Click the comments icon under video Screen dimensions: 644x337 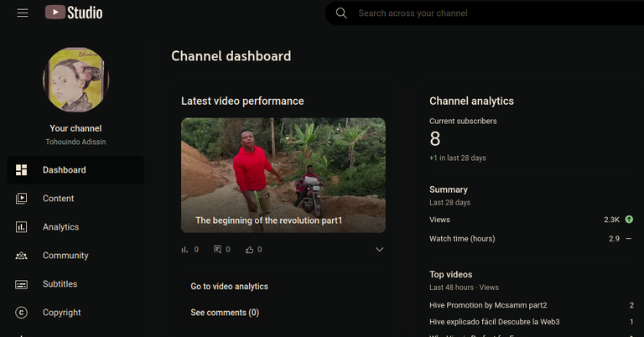click(x=217, y=249)
